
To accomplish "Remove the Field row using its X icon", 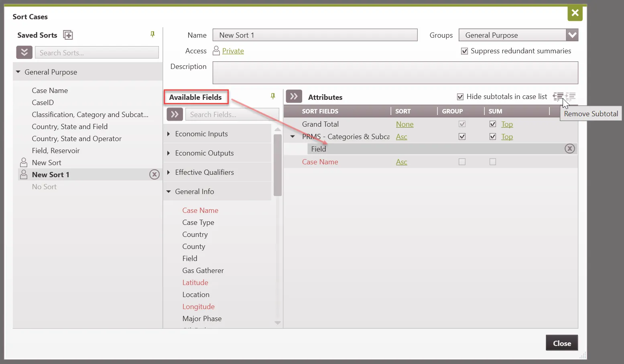I will [x=569, y=149].
